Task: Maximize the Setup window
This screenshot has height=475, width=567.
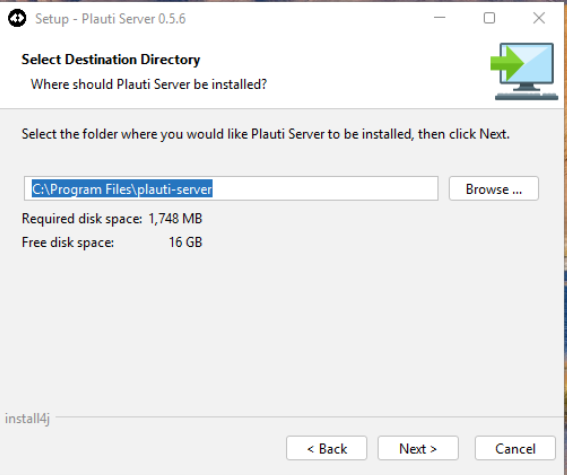Action: (x=489, y=18)
